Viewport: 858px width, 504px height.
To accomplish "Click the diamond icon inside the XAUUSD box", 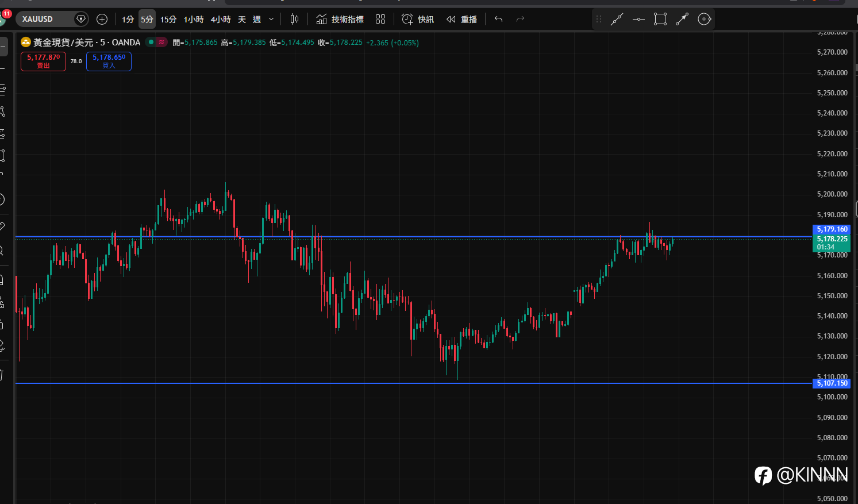I will (81, 19).
